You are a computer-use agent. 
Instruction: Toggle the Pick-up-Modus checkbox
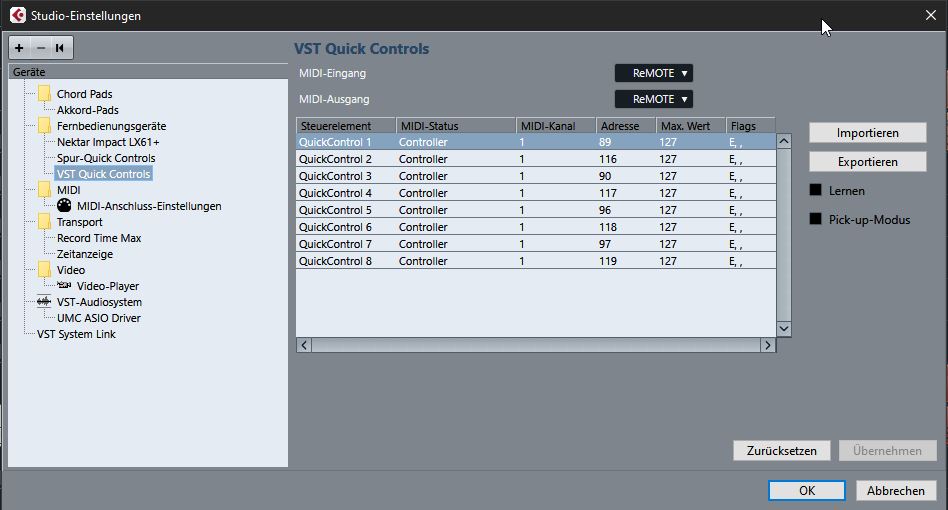[x=816, y=219]
